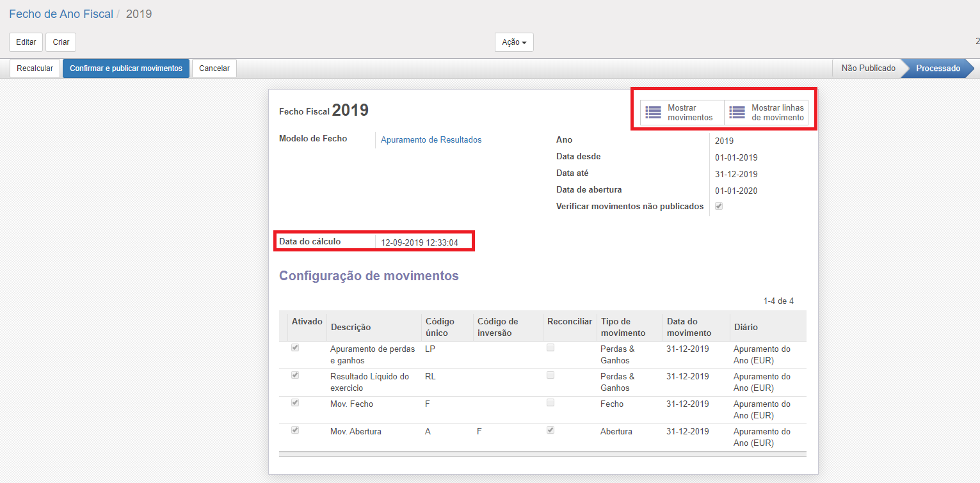The width and height of the screenshot is (980, 483).
Task: Click the Recalcular button
Action: [x=35, y=68]
